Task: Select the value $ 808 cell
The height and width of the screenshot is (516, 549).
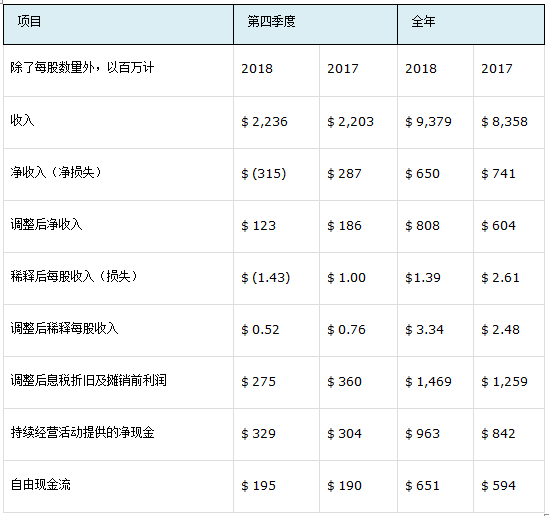Action: [x=423, y=226]
